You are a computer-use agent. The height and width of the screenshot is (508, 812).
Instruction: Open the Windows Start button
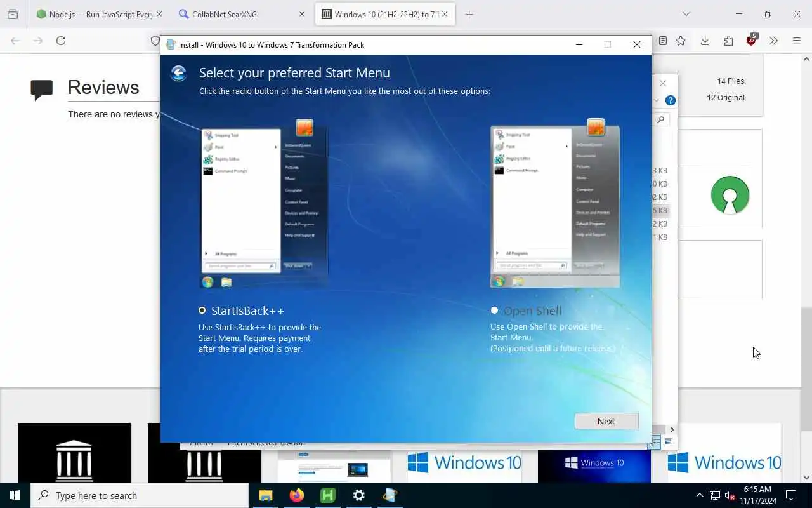pos(15,495)
